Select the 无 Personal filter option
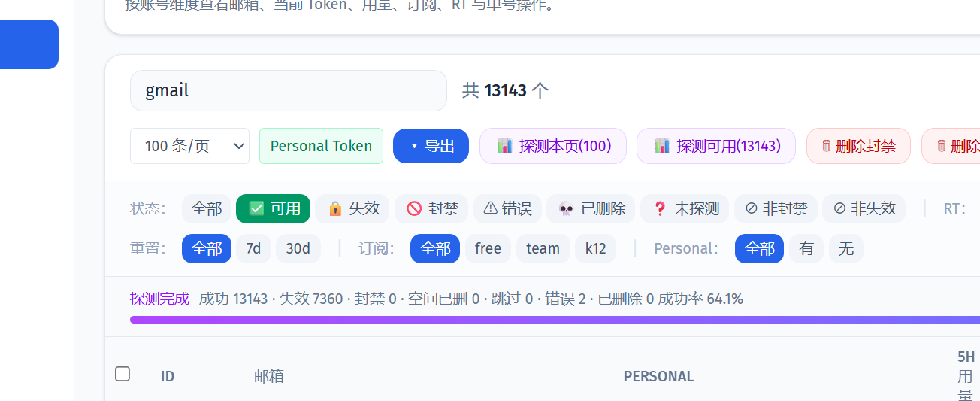This screenshot has height=401, width=980. (846, 248)
